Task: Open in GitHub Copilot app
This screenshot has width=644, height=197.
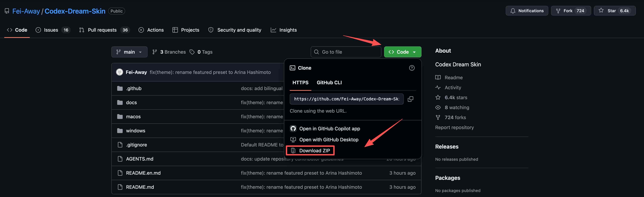Action: click(x=325, y=129)
